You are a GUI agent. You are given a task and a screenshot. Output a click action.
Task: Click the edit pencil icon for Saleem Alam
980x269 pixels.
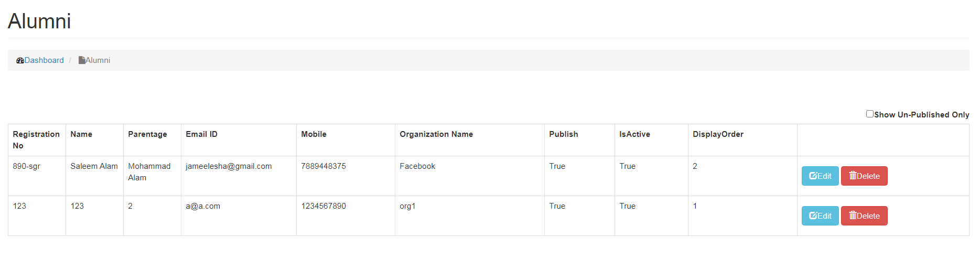click(x=813, y=176)
